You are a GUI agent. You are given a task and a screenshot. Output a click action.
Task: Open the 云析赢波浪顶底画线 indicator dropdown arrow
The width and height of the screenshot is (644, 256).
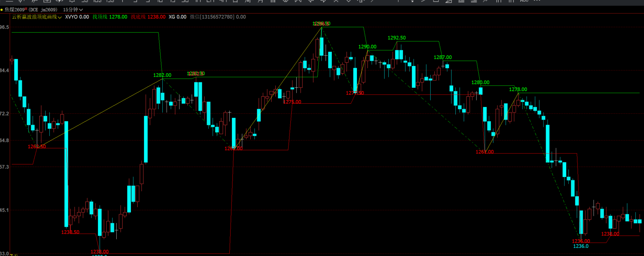[x=60, y=17]
